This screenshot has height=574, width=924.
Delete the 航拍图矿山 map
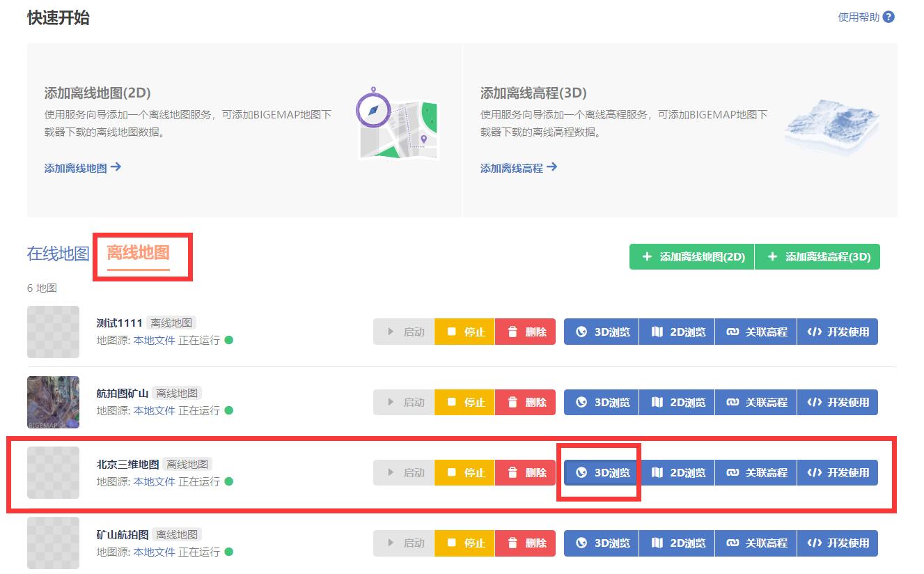[x=525, y=402]
